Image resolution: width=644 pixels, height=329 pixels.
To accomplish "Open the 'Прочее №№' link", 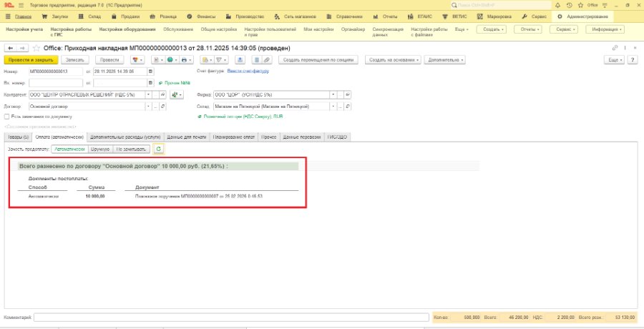I will pos(177,83).
